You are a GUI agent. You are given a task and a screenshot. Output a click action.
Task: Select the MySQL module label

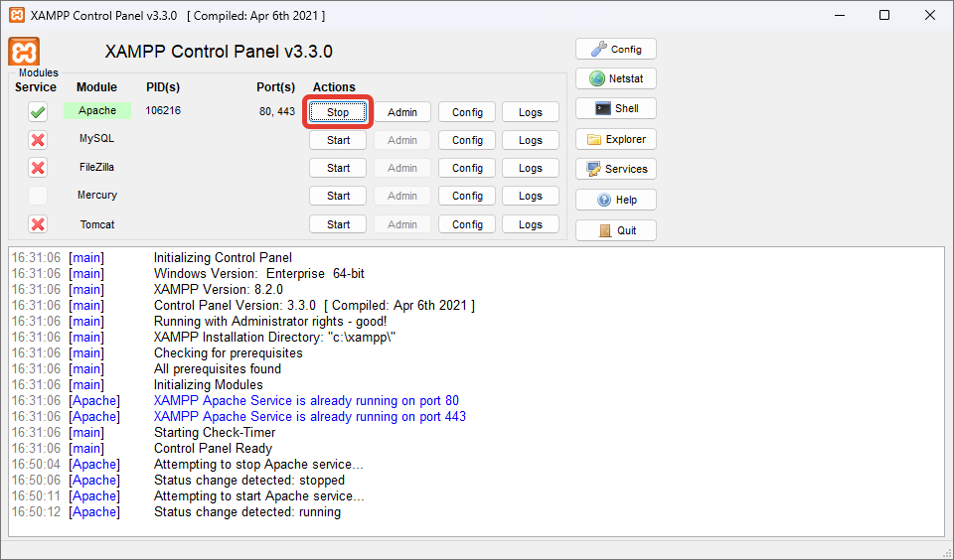pyautogui.click(x=96, y=139)
